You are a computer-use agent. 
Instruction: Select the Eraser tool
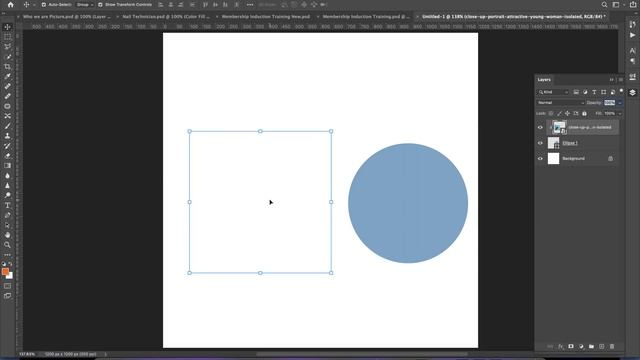[x=7, y=156]
